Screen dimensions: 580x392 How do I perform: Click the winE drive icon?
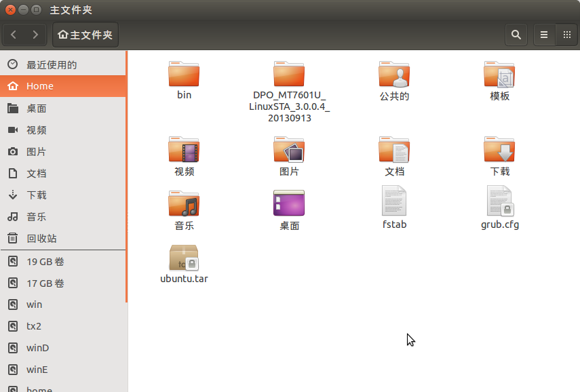point(13,370)
